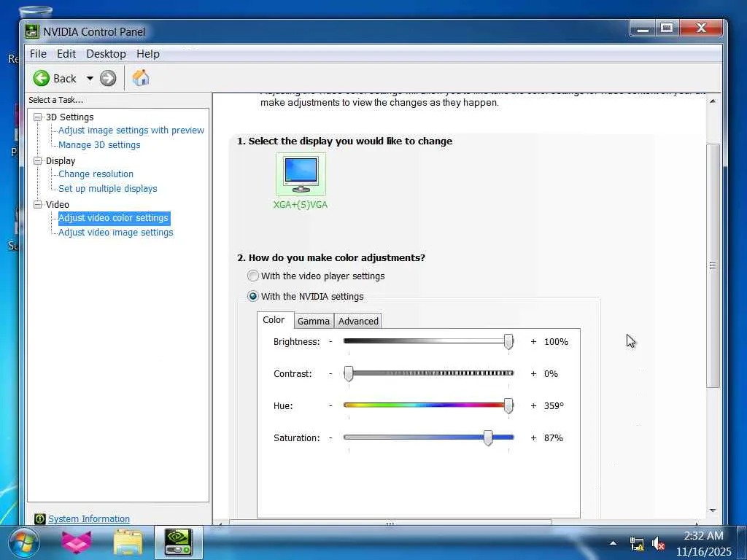The image size is (747, 560).
Task: Click the clock showing 2:32 AM
Action: coord(703,536)
